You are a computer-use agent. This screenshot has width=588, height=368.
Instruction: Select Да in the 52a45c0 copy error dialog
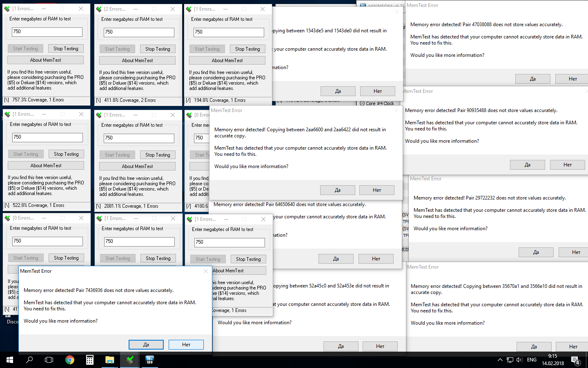[x=341, y=346]
